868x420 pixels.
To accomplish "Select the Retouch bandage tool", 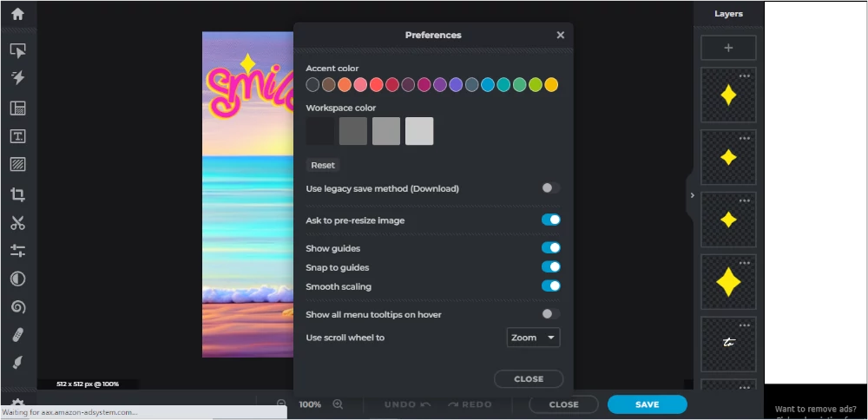I will point(17,335).
